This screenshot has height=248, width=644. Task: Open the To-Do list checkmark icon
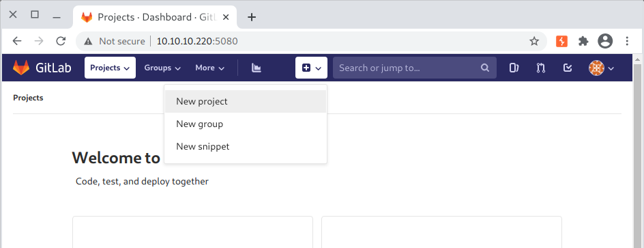tap(568, 68)
